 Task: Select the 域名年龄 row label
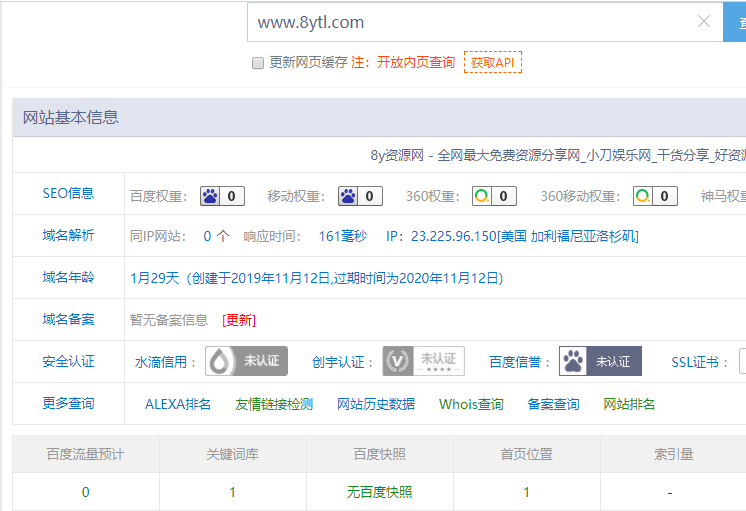coord(68,277)
